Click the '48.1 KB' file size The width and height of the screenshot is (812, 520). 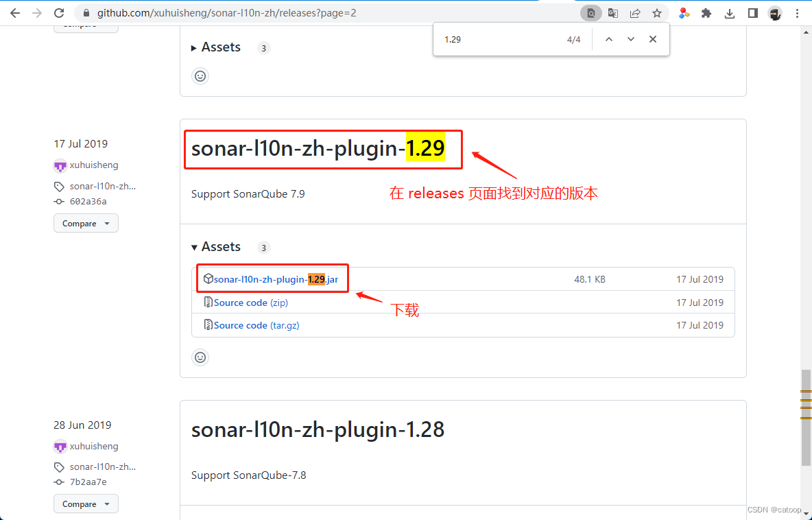590,280
